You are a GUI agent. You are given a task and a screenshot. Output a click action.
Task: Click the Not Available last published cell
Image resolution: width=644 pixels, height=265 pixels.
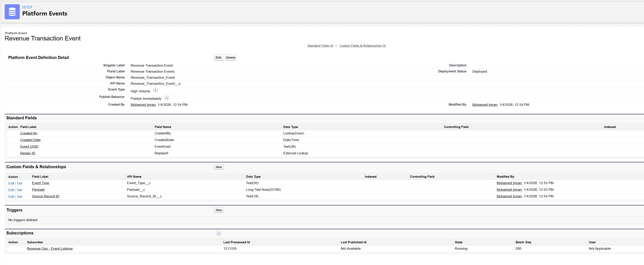(x=351, y=249)
